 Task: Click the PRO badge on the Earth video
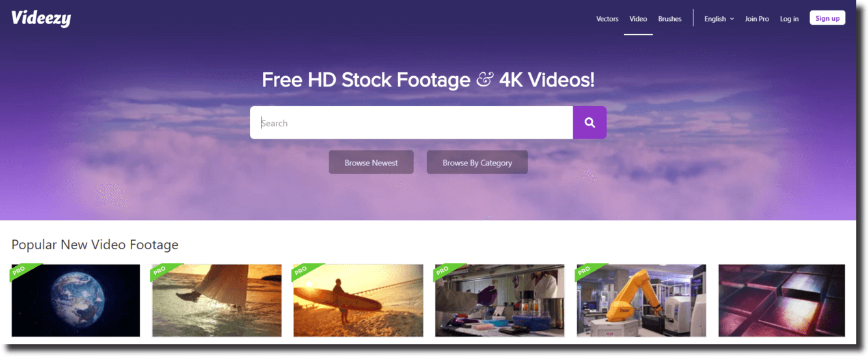click(x=23, y=271)
